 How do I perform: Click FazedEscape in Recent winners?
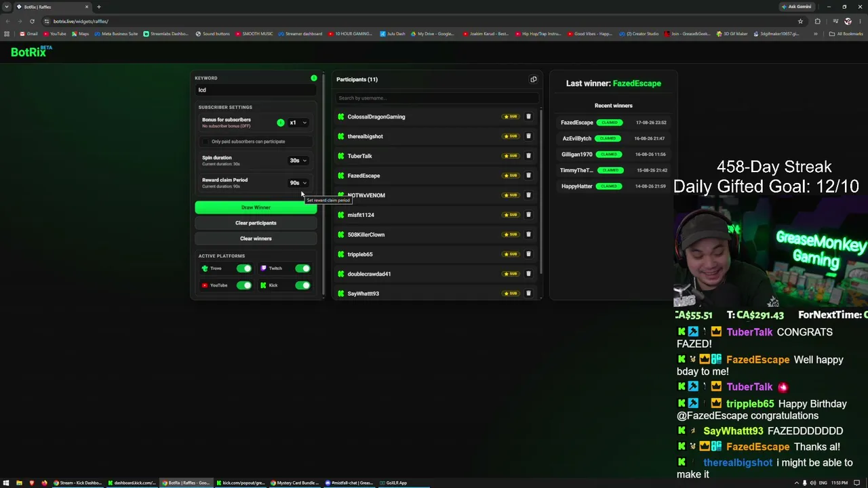tap(577, 123)
